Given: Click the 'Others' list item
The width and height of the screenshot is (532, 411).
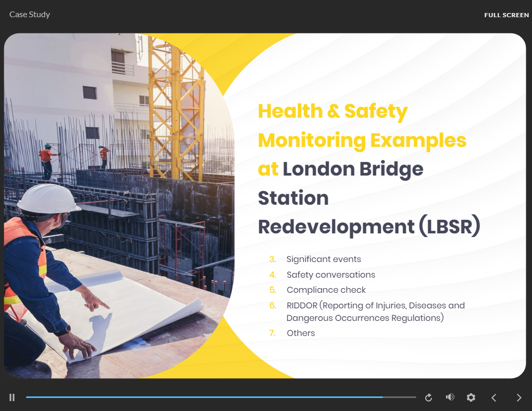Looking at the screenshot, I should [x=301, y=333].
